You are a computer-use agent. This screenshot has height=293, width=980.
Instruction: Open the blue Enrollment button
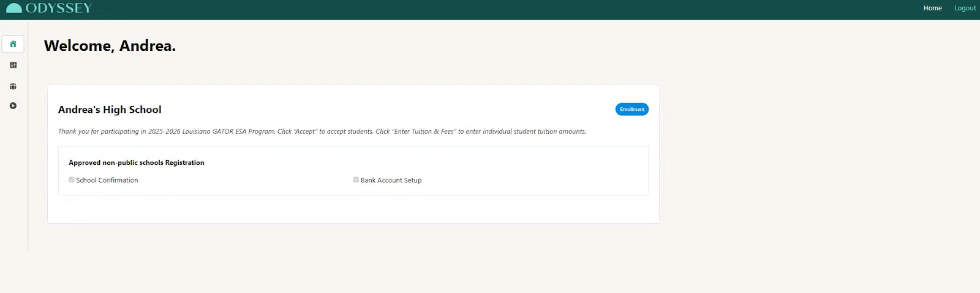coord(631,109)
